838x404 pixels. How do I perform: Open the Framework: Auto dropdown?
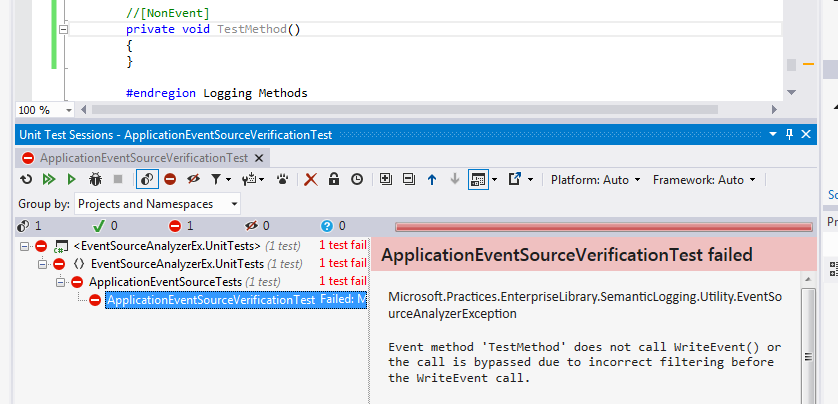tap(704, 180)
